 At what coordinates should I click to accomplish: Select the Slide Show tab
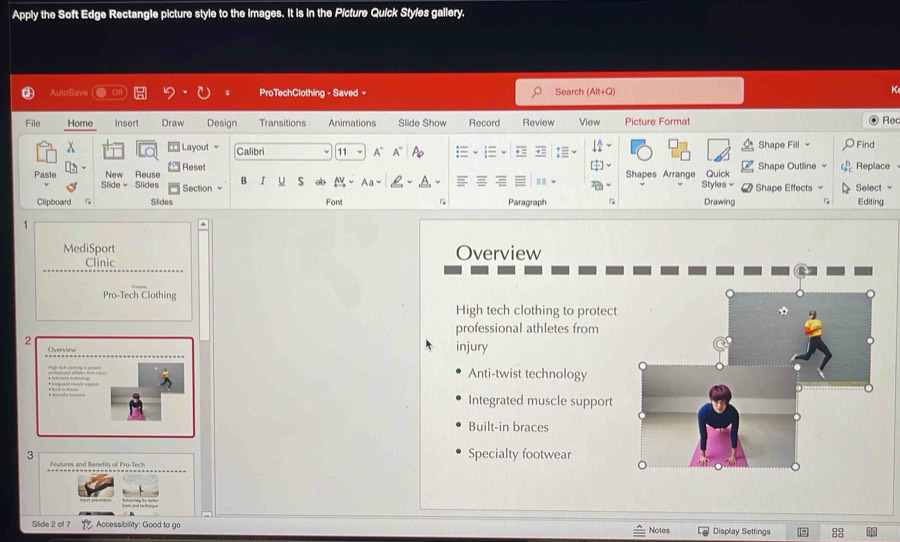point(422,123)
